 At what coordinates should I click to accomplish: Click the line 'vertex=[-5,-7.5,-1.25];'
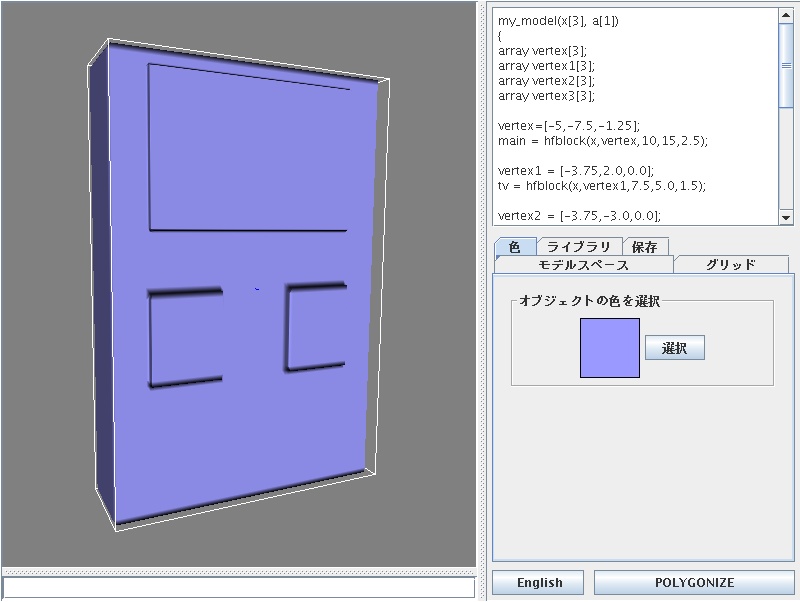pyautogui.click(x=569, y=126)
